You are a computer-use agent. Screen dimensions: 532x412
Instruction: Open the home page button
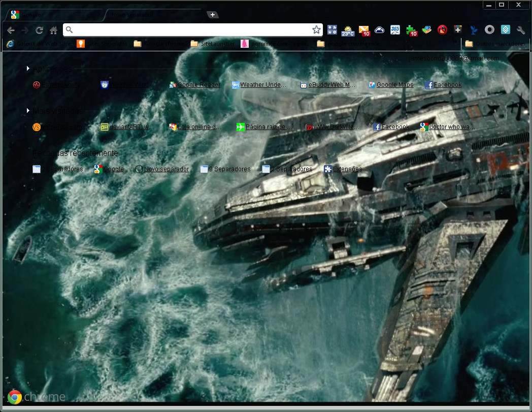(x=54, y=30)
